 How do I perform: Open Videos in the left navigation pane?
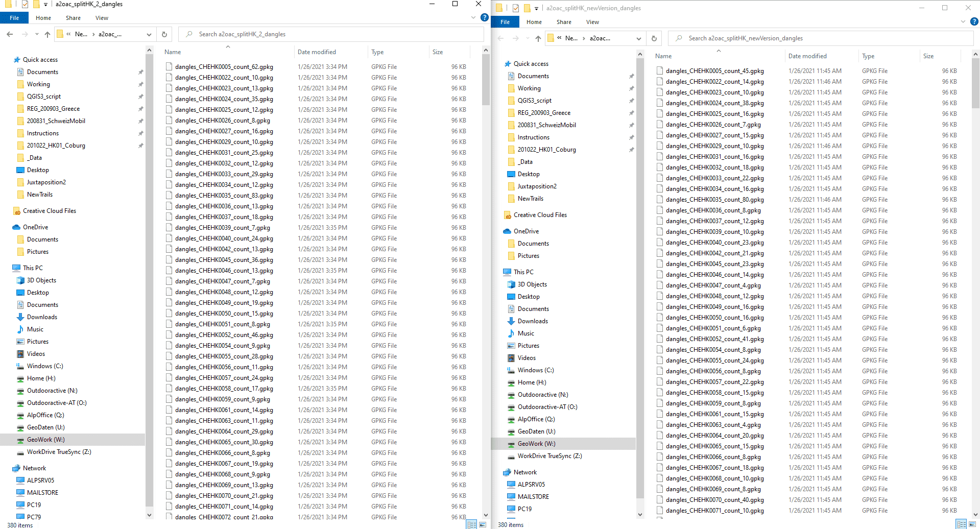(36, 354)
